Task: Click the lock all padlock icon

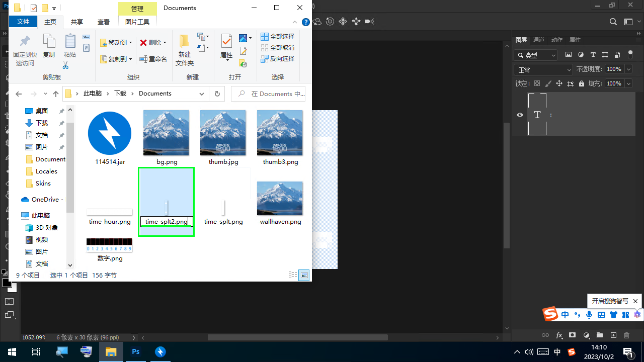Action: point(582,84)
